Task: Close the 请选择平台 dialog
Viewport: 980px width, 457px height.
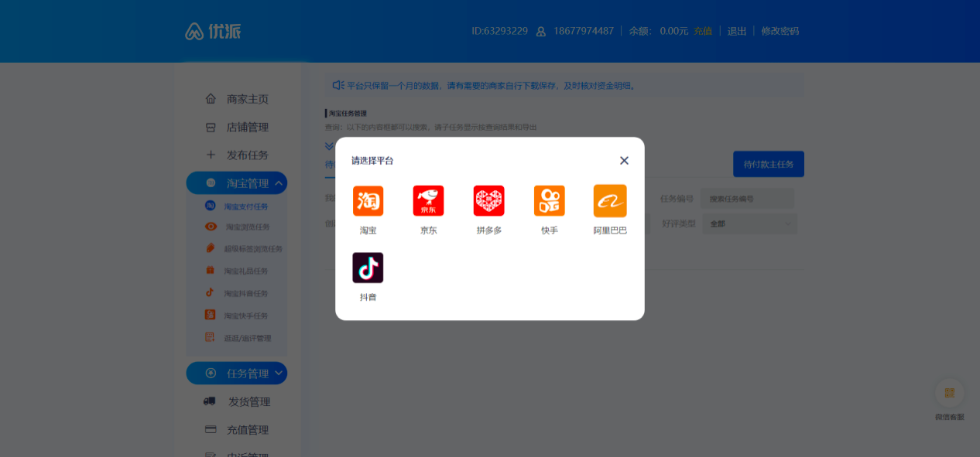Action: (624, 161)
